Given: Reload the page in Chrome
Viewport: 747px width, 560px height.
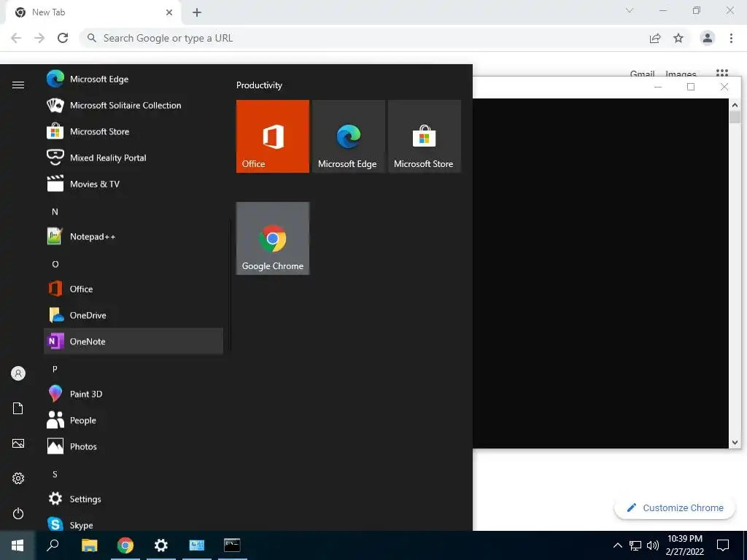Looking at the screenshot, I should click(63, 38).
